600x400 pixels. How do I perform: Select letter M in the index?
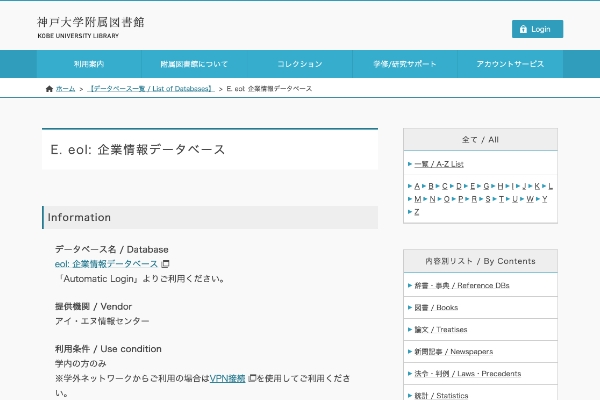coord(417,199)
